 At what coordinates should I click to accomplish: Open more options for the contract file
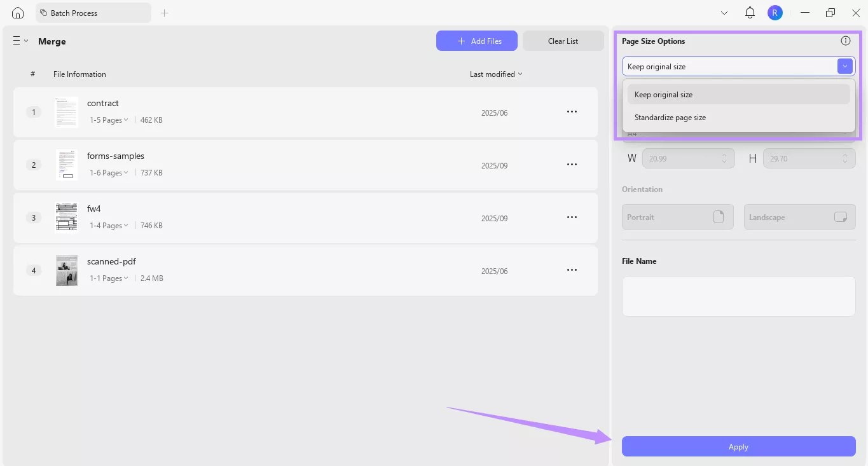571,111
